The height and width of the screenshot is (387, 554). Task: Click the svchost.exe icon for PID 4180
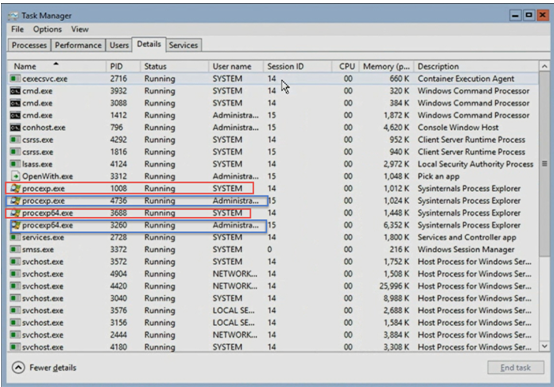(x=15, y=347)
